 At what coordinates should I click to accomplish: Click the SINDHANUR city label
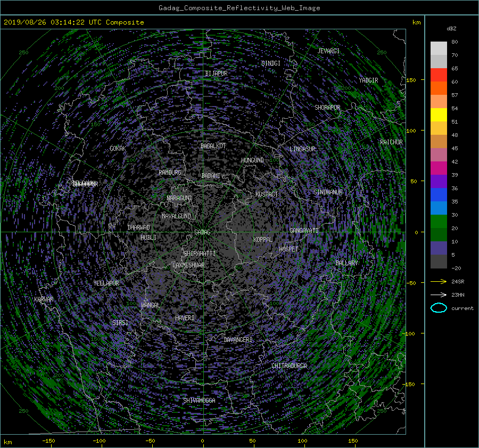point(328,192)
